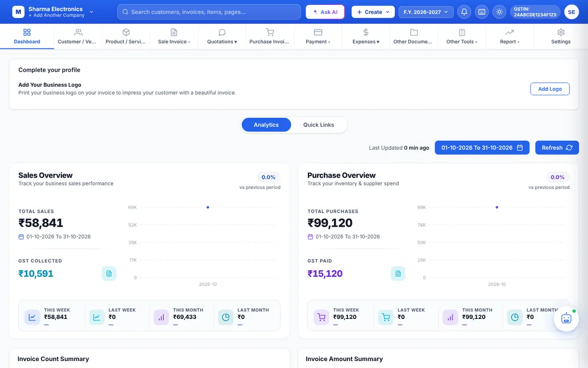This screenshot has width=588, height=368.
Task: Open the Create dropdown
Action: click(373, 12)
